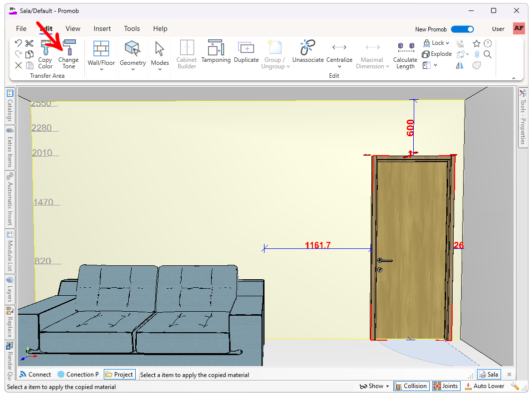Click the Undo arrow icon
532x399 pixels.
click(18, 43)
